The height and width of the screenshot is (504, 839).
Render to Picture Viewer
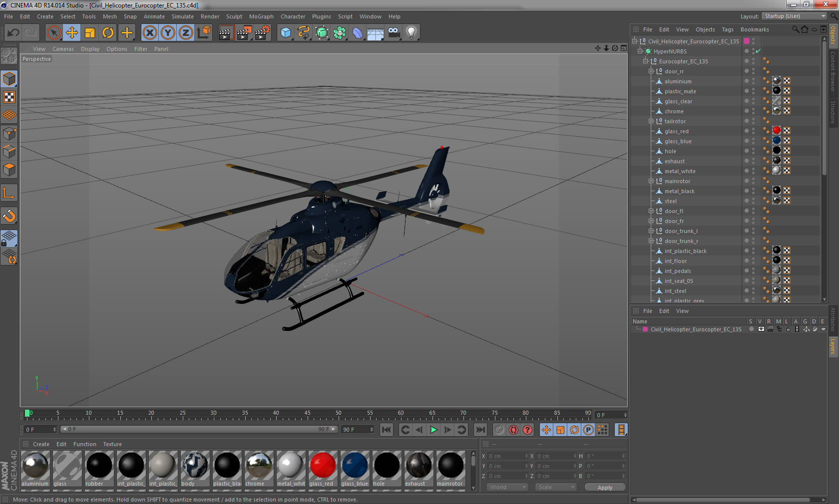[244, 33]
